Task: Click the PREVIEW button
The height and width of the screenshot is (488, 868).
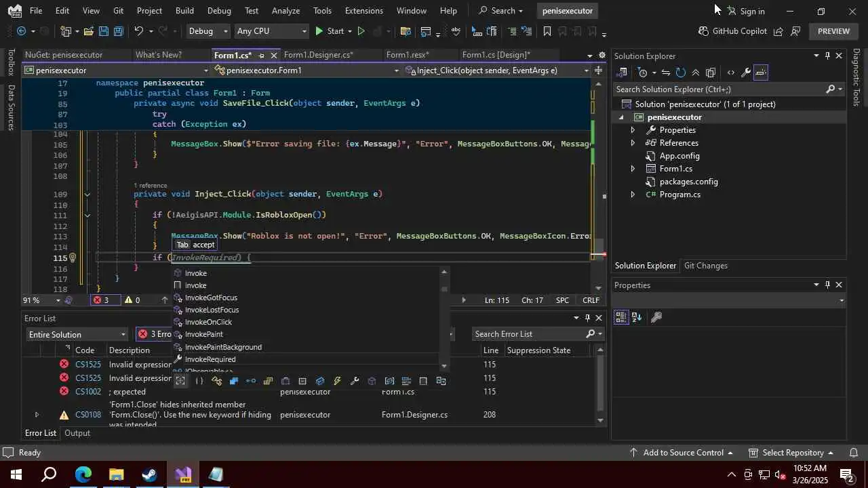Action: [x=833, y=31]
